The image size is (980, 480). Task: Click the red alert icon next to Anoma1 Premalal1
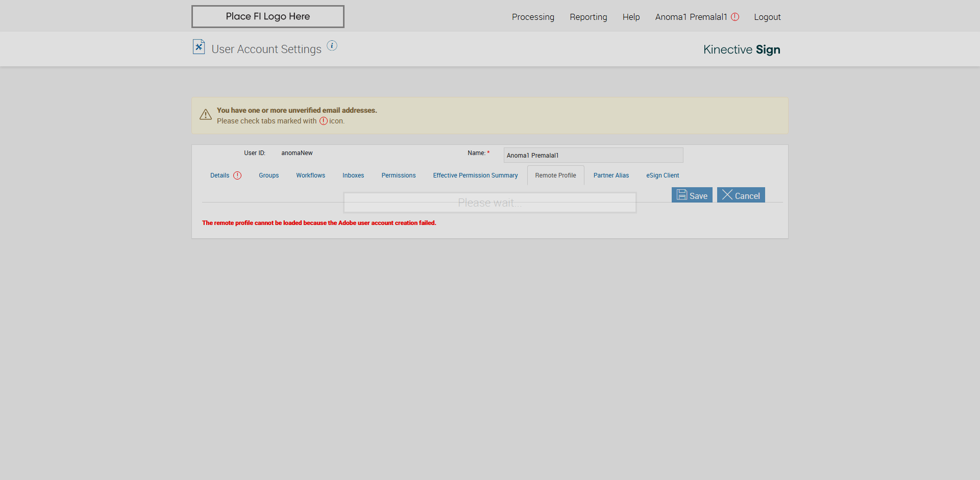[x=735, y=17]
